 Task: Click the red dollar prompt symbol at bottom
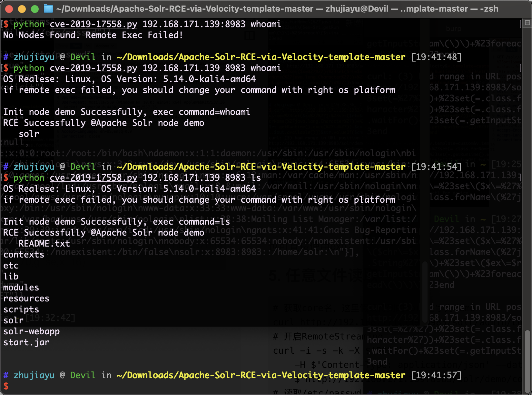(5, 386)
